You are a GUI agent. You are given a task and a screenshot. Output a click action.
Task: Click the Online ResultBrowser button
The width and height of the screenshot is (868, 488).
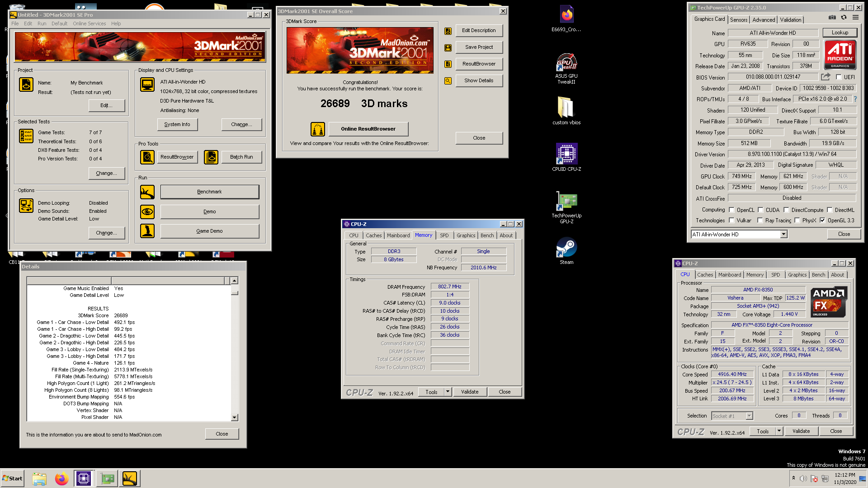click(x=368, y=129)
